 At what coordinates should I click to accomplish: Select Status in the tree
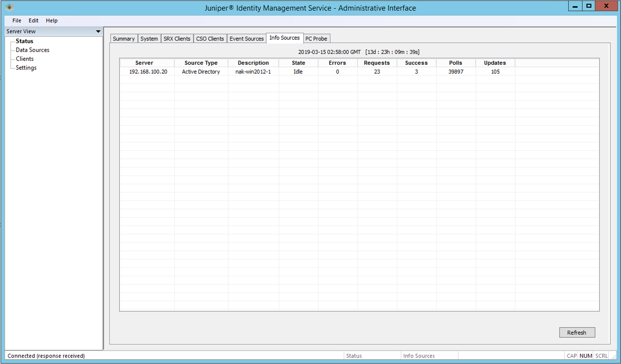click(x=24, y=41)
